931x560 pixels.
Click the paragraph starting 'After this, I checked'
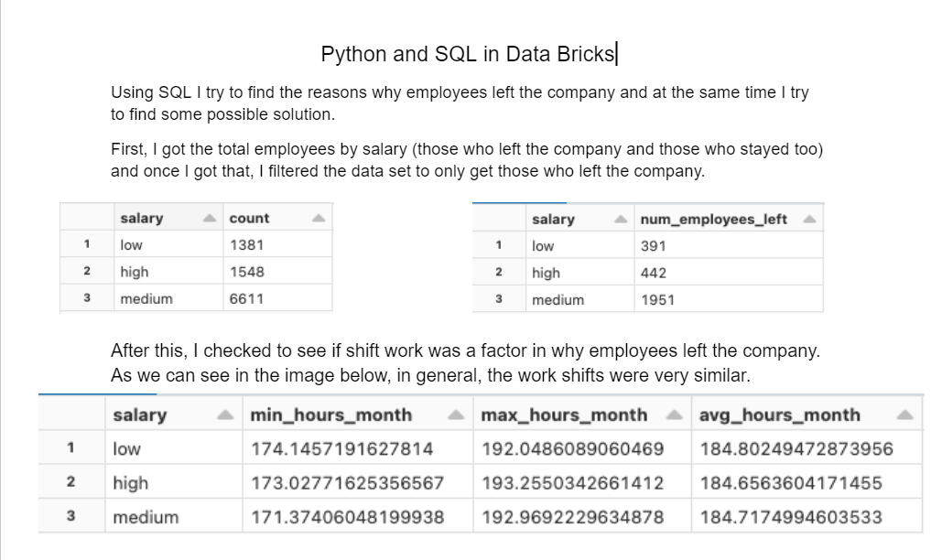pos(465,363)
